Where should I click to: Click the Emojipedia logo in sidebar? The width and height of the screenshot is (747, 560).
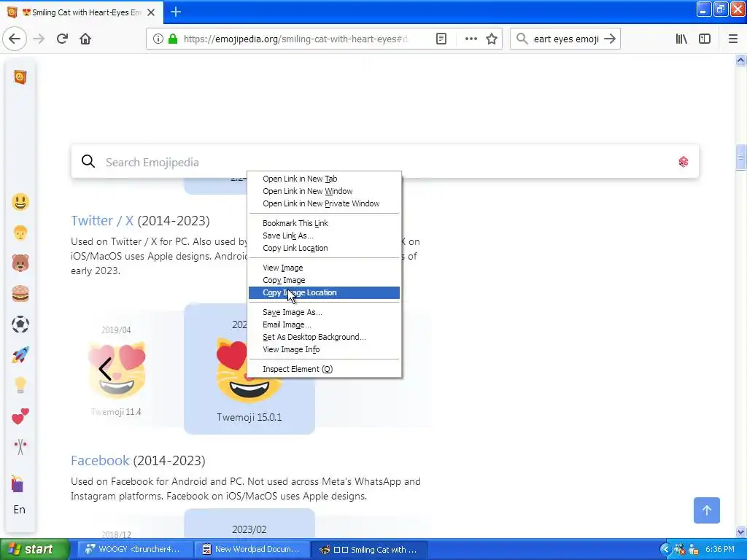point(20,77)
